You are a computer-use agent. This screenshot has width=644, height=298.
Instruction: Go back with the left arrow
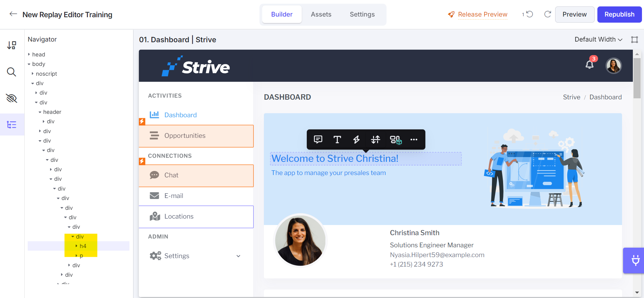point(13,14)
